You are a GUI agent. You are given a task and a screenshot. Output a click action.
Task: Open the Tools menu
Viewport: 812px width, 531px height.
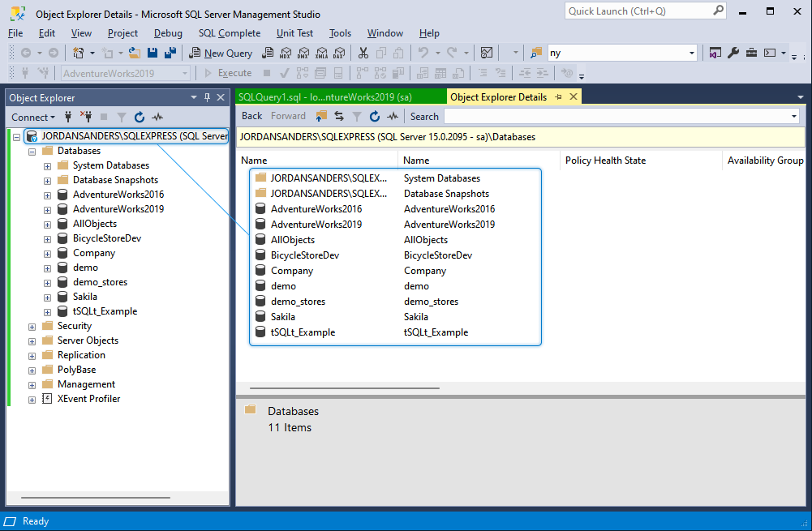[340, 33]
